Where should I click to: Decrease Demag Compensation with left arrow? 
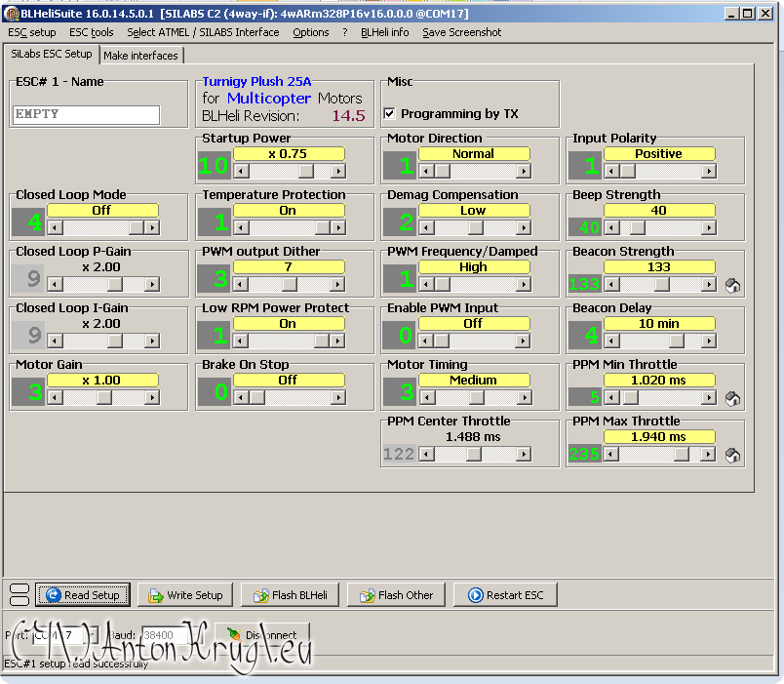pos(426,227)
